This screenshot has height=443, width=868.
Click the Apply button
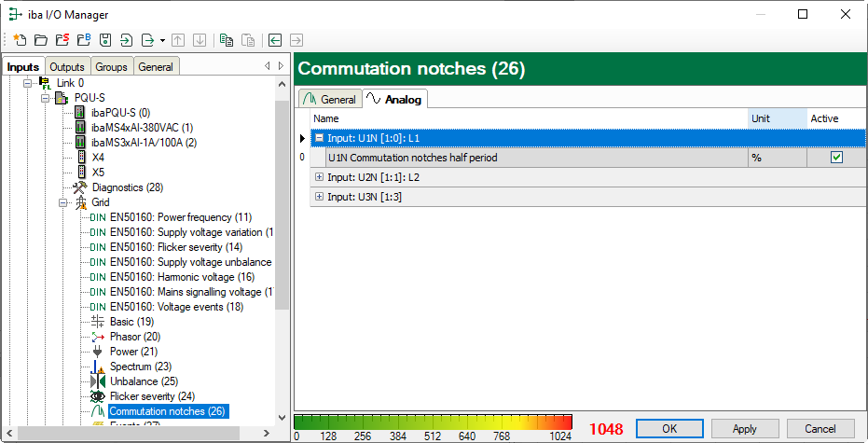pyautogui.click(x=744, y=429)
